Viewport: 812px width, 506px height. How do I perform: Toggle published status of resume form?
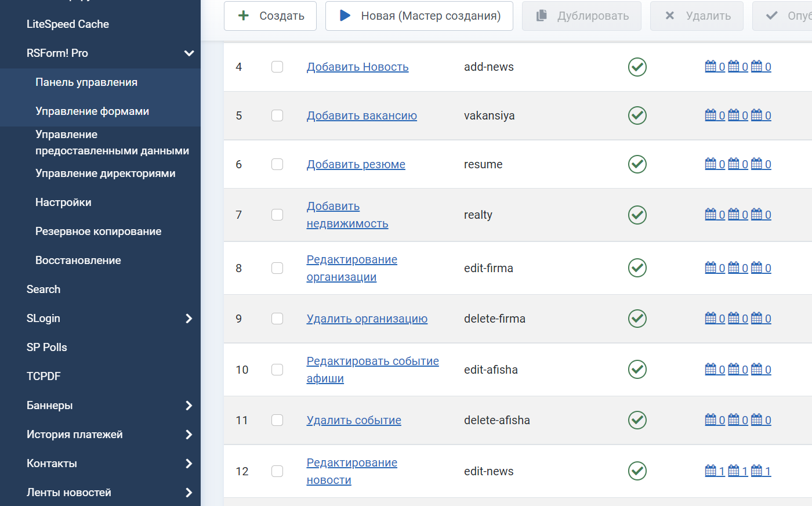coord(637,164)
